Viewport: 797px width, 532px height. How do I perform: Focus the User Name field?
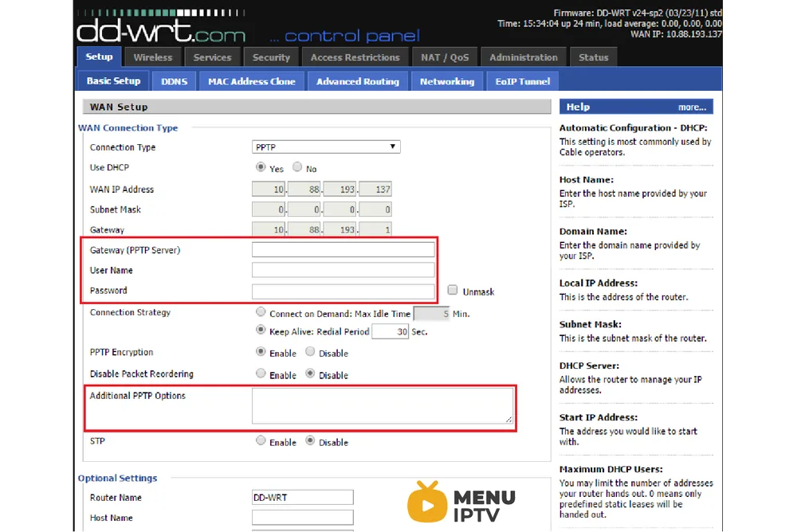click(343, 270)
